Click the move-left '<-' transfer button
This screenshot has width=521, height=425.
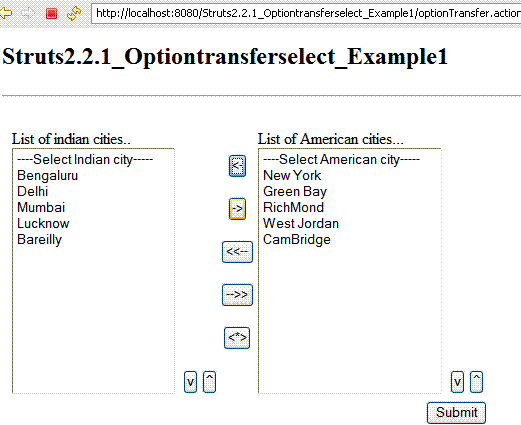(237, 166)
